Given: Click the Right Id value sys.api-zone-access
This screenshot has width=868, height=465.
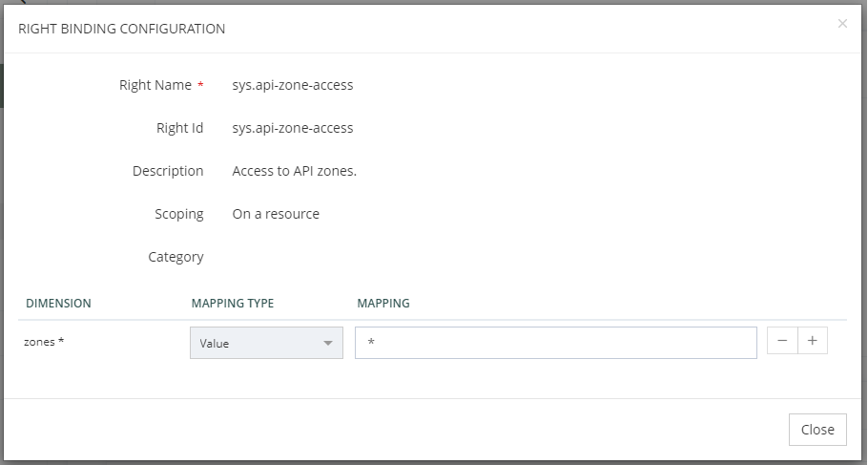Looking at the screenshot, I should 293,128.
